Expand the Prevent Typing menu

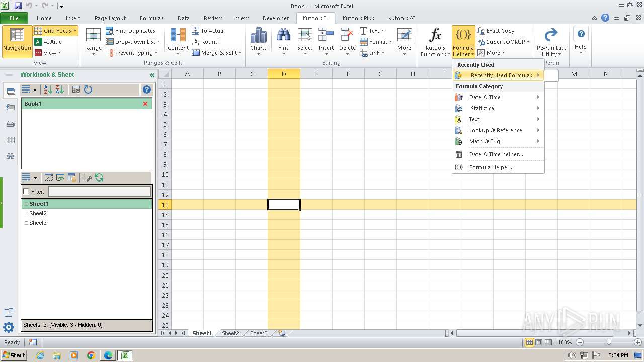[132, 53]
